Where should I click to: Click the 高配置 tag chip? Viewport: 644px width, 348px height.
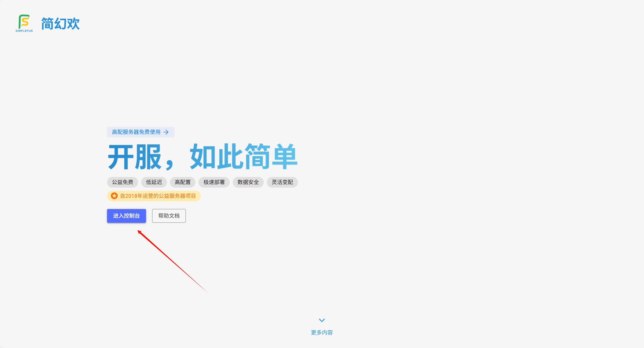click(183, 182)
